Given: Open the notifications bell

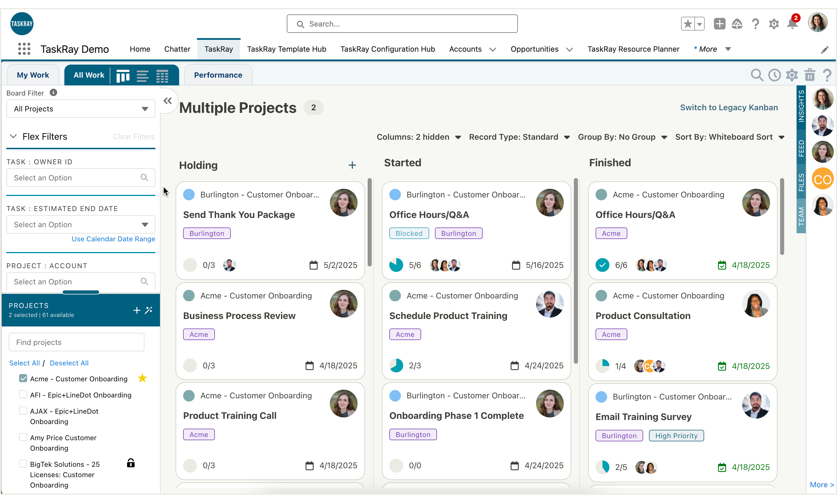Looking at the screenshot, I should point(793,24).
